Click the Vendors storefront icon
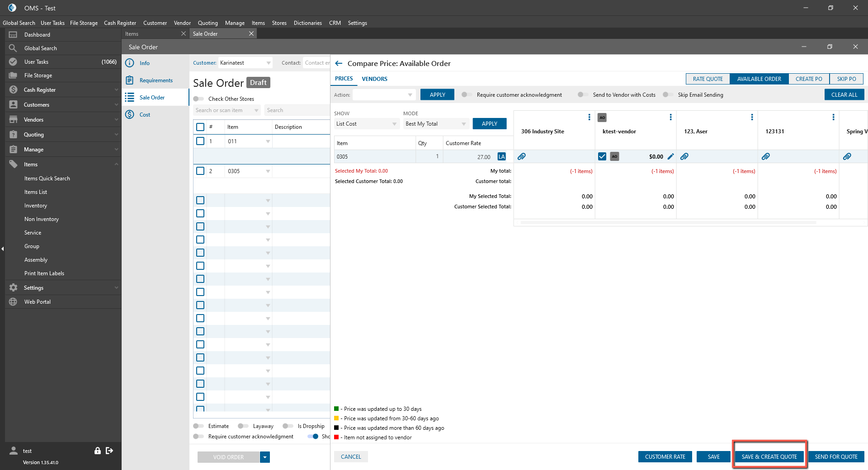Image resolution: width=868 pixels, height=470 pixels. [x=13, y=120]
